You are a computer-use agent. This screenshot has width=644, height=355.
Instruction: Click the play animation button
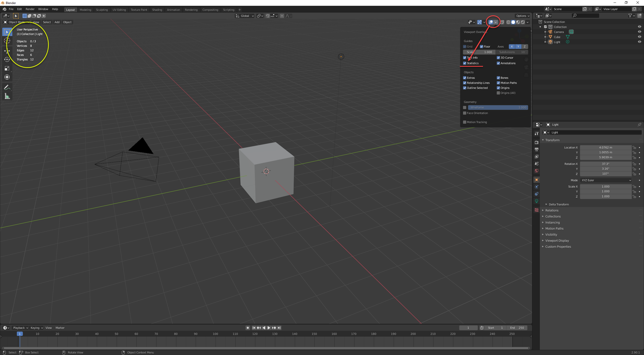click(269, 328)
